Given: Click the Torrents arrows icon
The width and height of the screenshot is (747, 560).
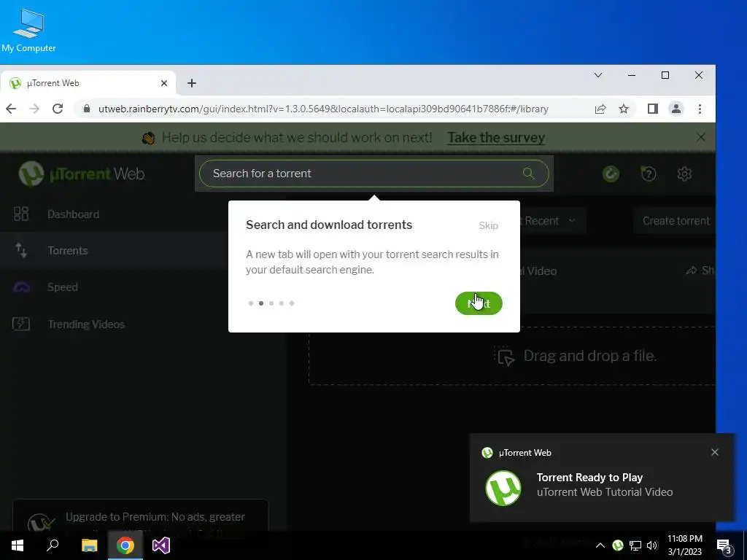Looking at the screenshot, I should 21,251.
